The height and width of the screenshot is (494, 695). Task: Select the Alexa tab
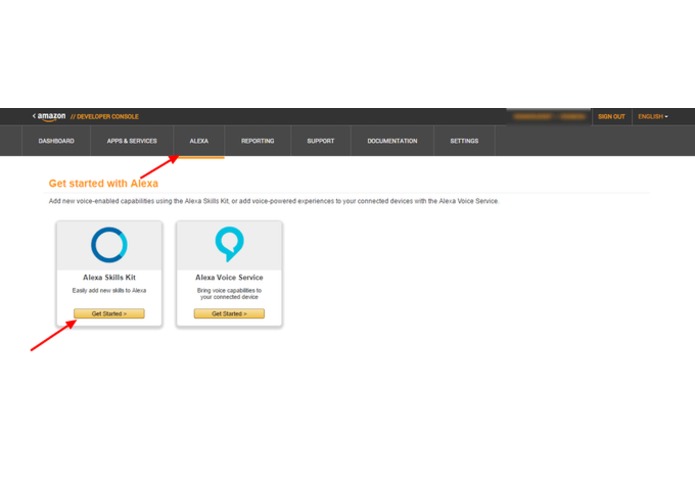tap(199, 141)
